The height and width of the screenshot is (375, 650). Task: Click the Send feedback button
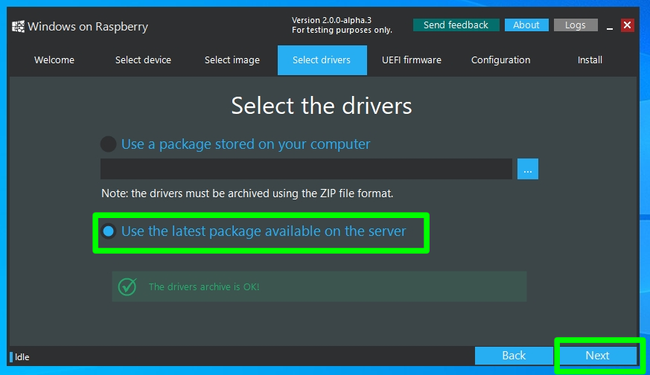[x=456, y=25]
